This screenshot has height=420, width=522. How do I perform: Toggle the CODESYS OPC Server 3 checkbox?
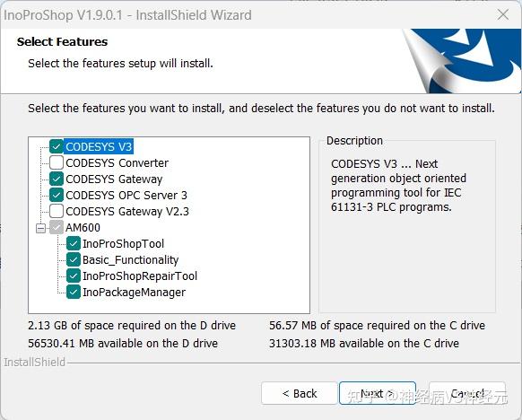coord(57,195)
